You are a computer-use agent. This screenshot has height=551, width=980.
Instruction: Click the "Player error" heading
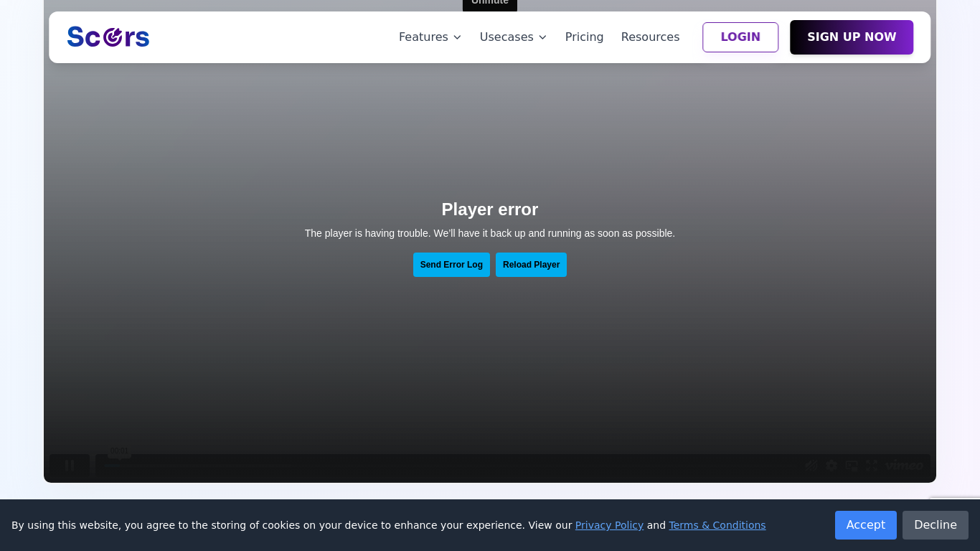(x=490, y=209)
